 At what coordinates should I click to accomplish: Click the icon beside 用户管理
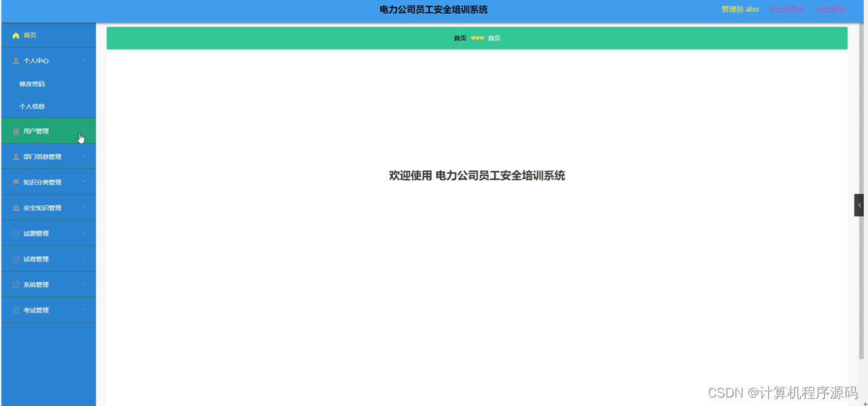pos(16,132)
